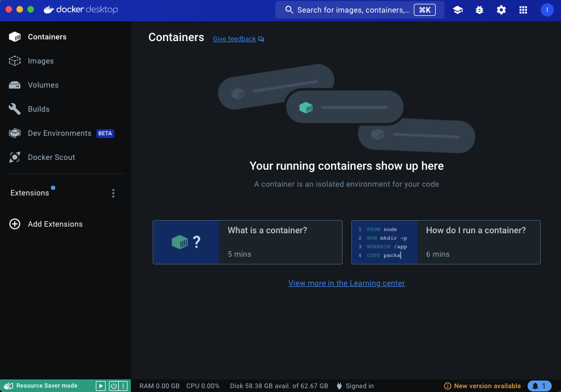Go to the Volumes section
This screenshot has height=392, width=561.
43,85
